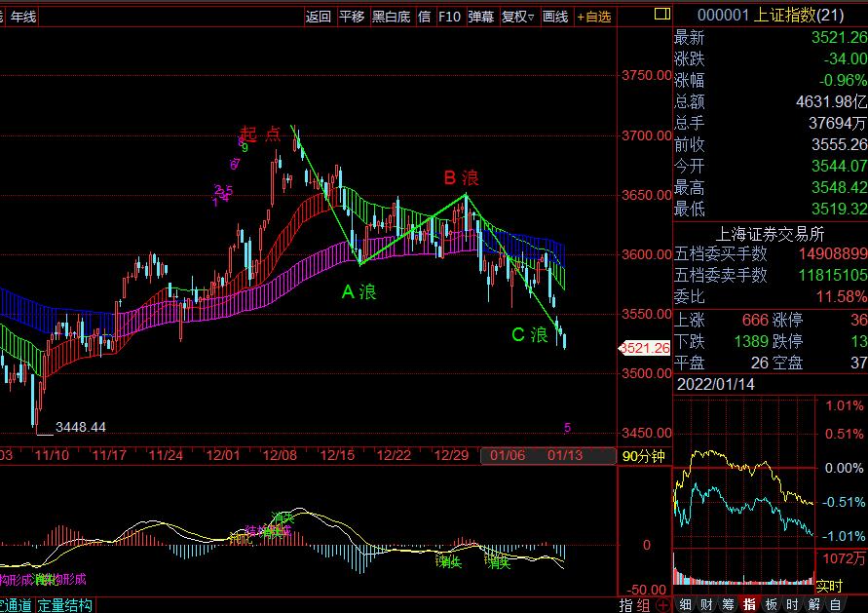Click the 1072万 volume label
The width and height of the screenshot is (868, 613).
click(845, 558)
